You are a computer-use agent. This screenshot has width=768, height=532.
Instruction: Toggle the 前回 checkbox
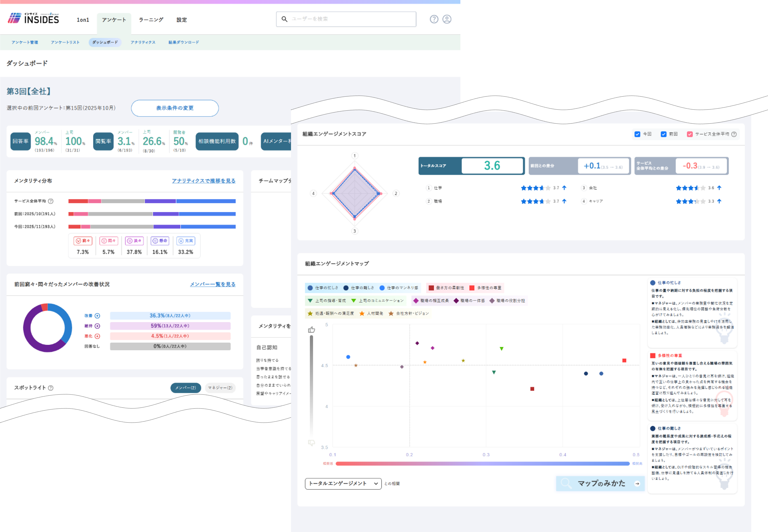pos(664,134)
